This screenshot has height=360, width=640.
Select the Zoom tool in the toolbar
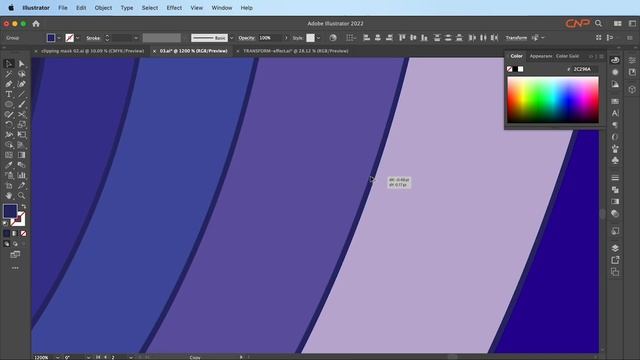tap(22, 196)
